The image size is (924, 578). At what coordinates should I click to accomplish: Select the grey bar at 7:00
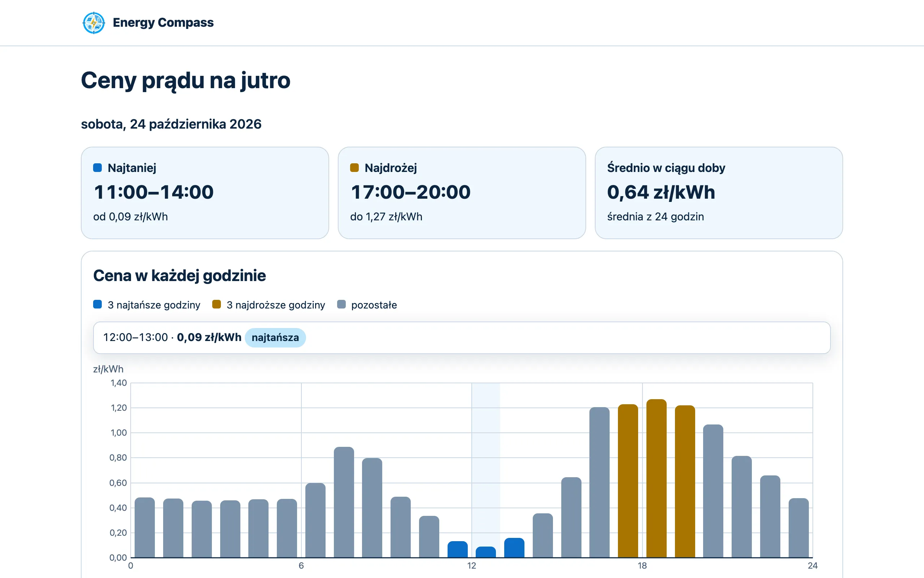click(344, 502)
